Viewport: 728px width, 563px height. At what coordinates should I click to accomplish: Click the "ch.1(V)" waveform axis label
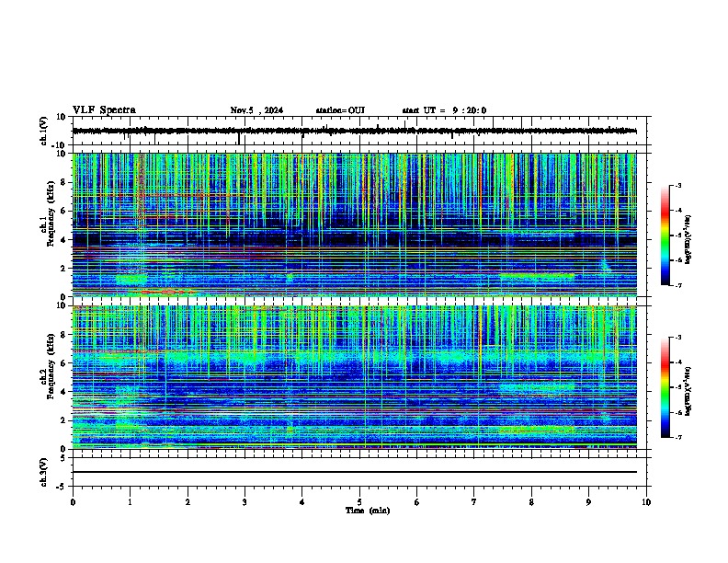(44, 131)
